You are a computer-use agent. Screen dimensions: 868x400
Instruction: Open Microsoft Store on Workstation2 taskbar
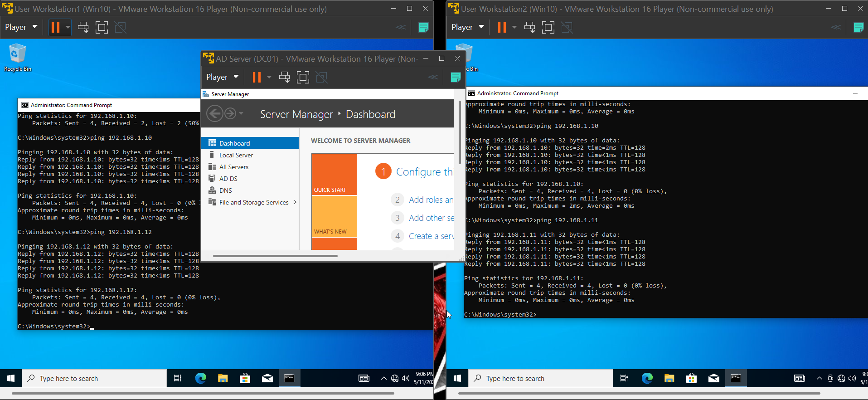pos(691,378)
